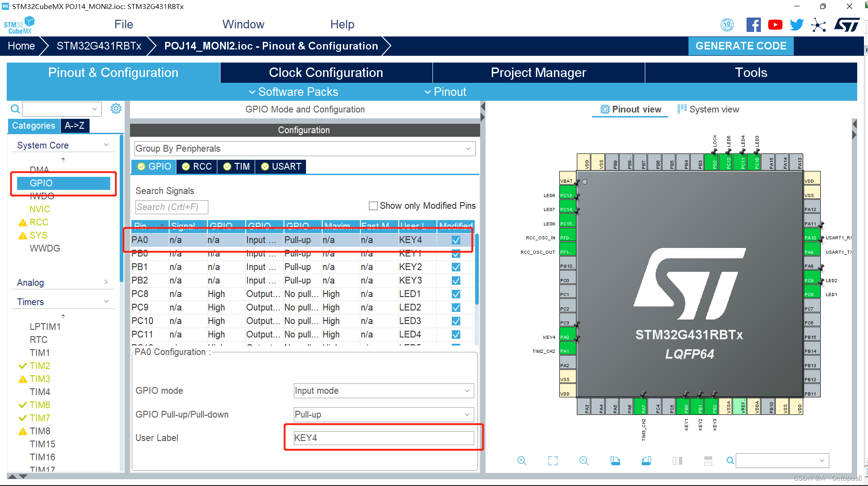Screen dimensions: 868x486
Task: Open Pinout dropdown menu
Action: click(x=445, y=92)
